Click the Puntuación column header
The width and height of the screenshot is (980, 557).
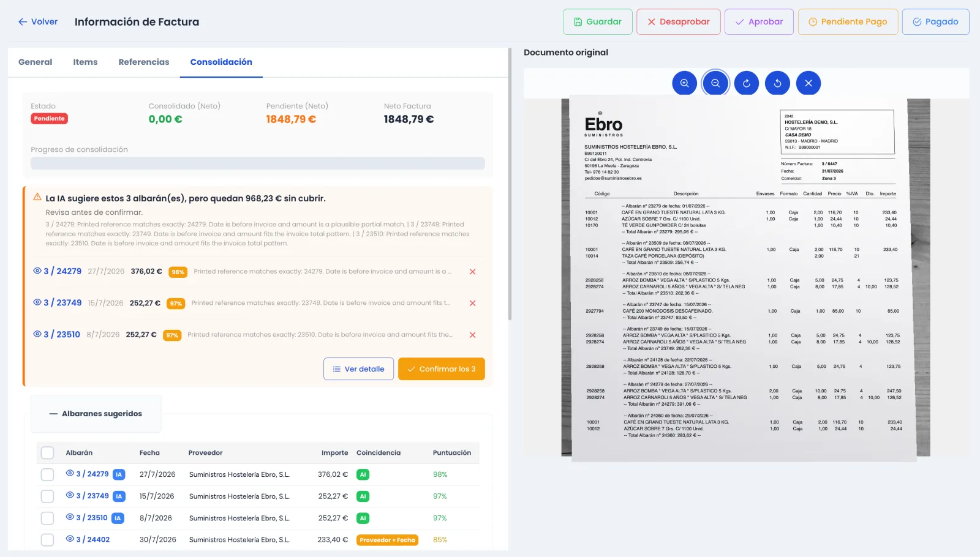452,453
